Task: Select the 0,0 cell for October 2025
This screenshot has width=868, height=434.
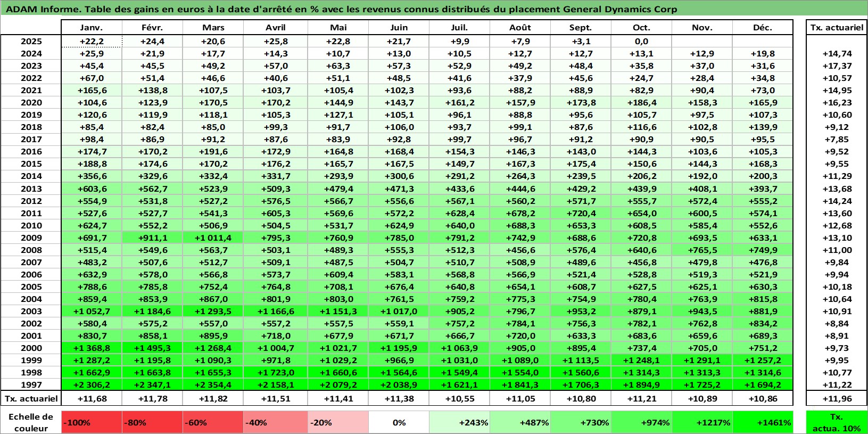Action: pyautogui.click(x=641, y=41)
